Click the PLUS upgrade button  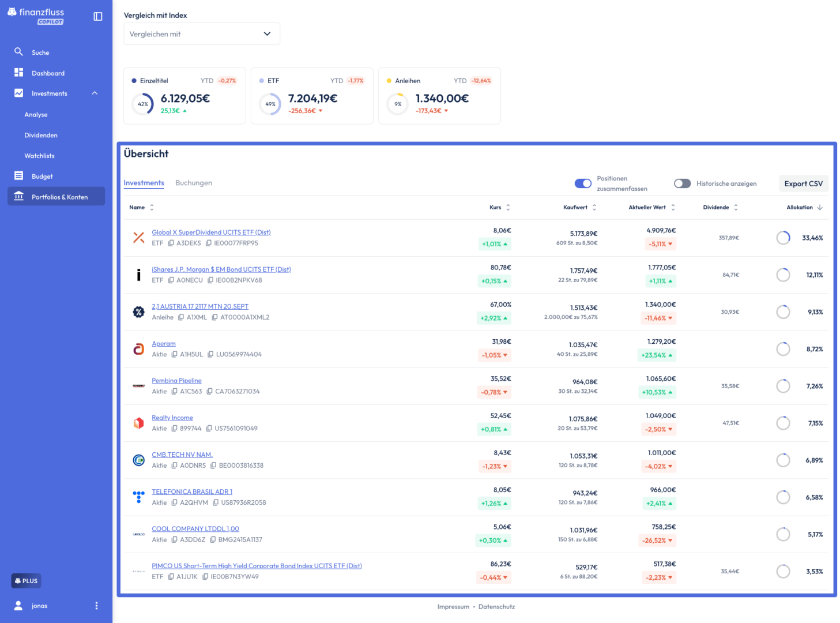point(26,581)
